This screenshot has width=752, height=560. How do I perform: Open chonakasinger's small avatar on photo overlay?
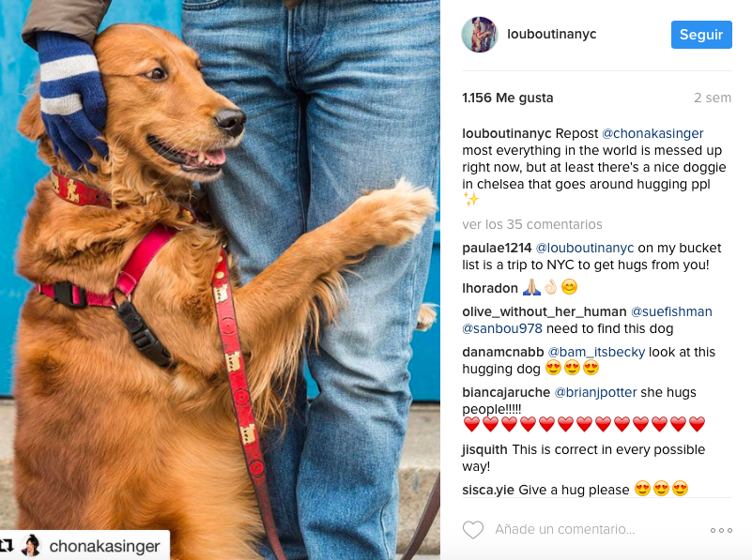pyautogui.click(x=31, y=546)
